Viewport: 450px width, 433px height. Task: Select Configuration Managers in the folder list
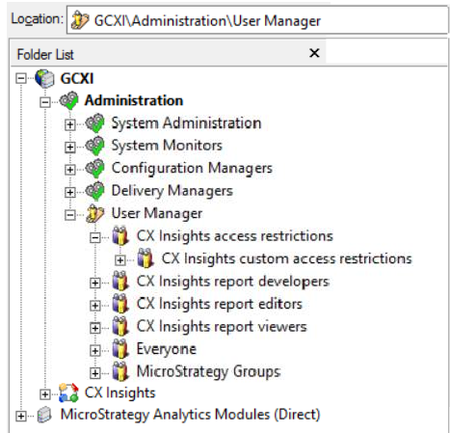[x=192, y=168]
